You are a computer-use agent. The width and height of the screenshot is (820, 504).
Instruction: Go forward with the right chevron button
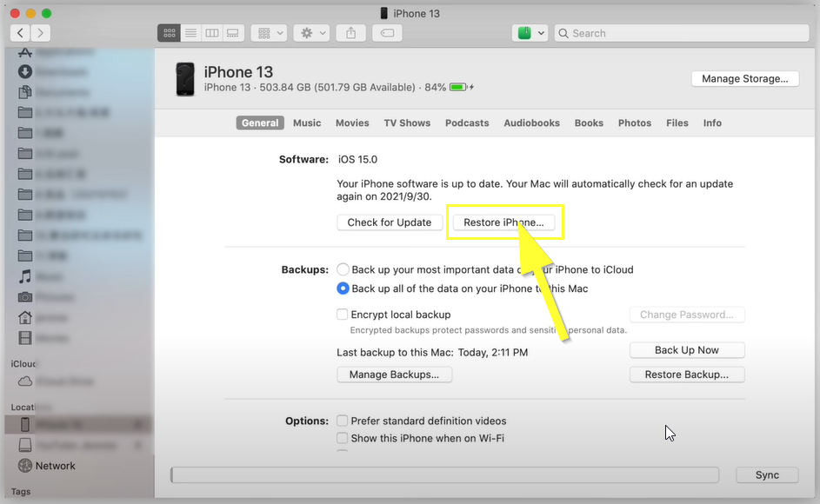pos(41,33)
